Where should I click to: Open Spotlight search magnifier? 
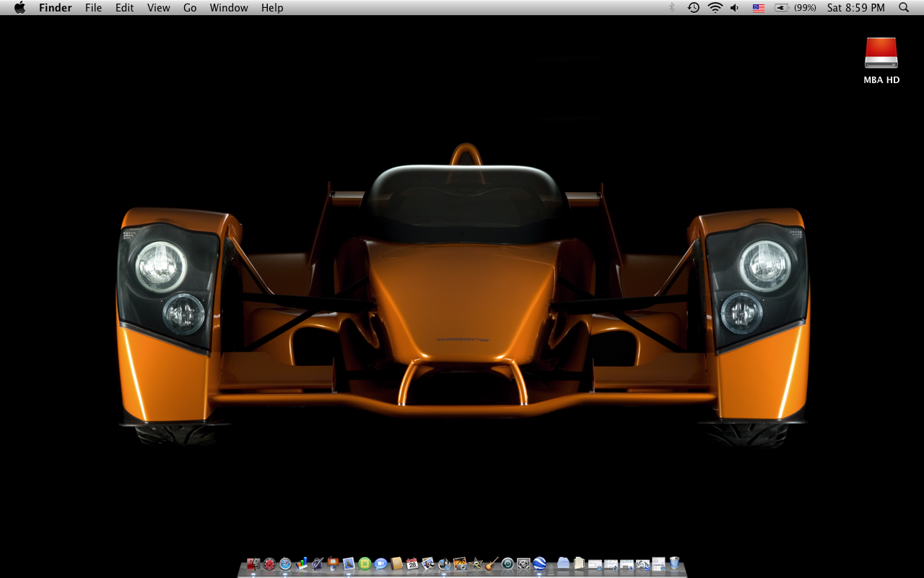click(x=904, y=8)
